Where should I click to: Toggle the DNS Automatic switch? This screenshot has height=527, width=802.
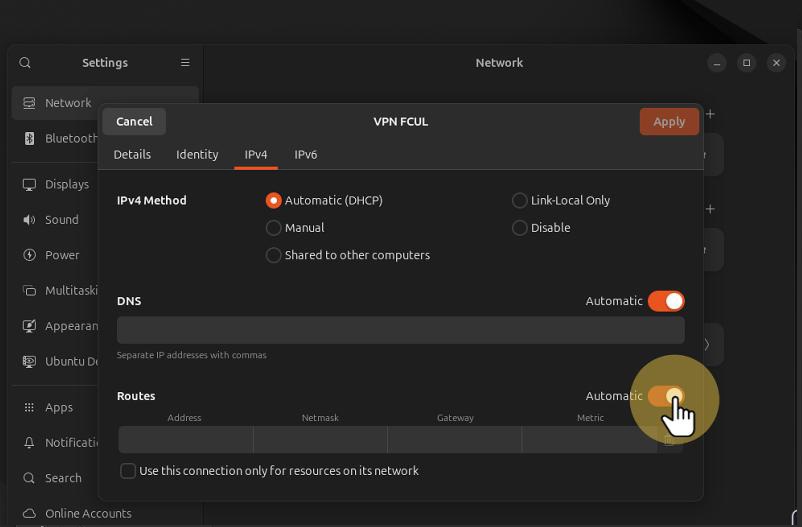pyautogui.click(x=666, y=301)
